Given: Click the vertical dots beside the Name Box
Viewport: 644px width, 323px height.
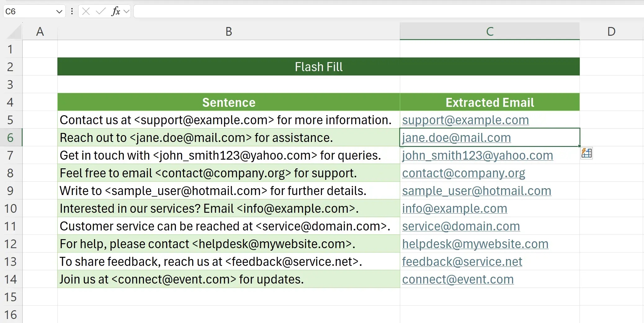Looking at the screenshot, I should [x=72, y=11].
